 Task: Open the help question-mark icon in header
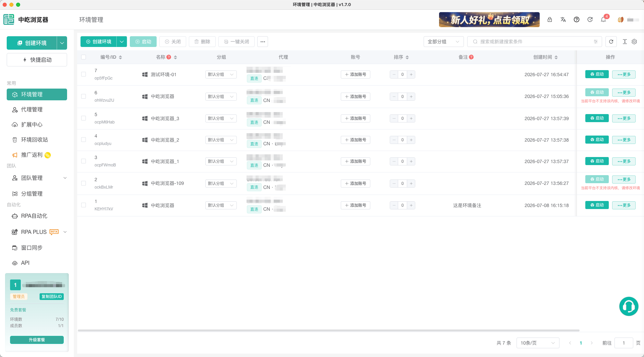[577, 19]
